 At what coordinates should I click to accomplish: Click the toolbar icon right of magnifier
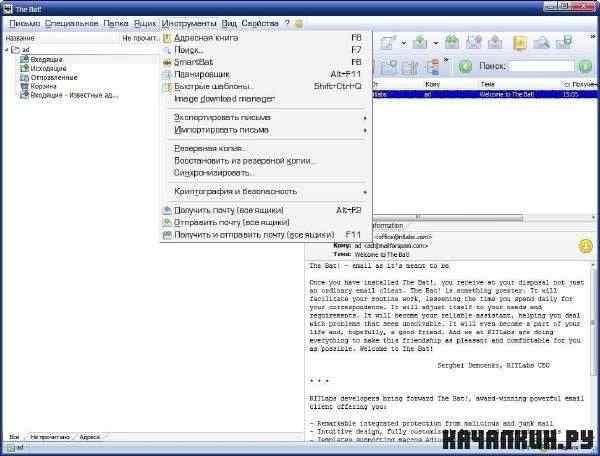coord(564,42)
